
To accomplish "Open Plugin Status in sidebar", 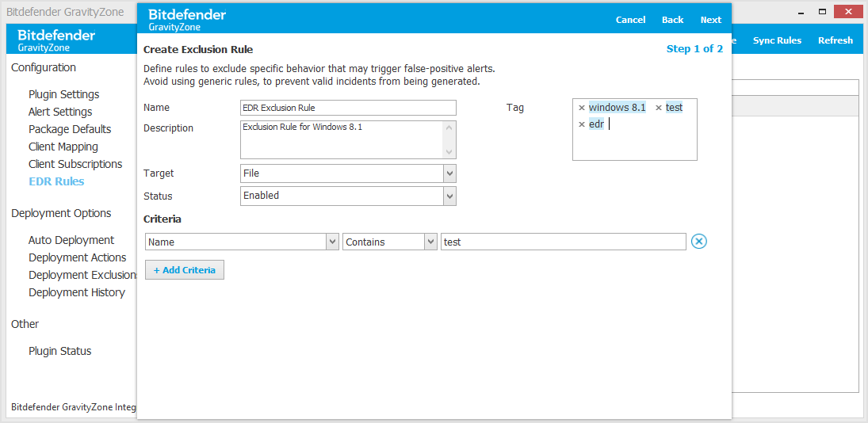I will click(x=59, y=351).
